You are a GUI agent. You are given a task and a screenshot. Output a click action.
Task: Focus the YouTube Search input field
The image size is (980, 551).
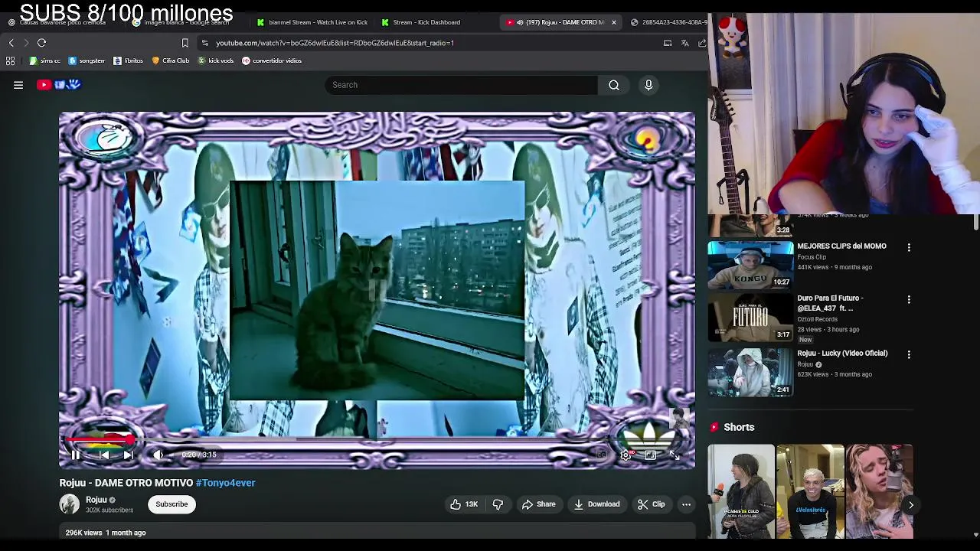pos(462,85)
